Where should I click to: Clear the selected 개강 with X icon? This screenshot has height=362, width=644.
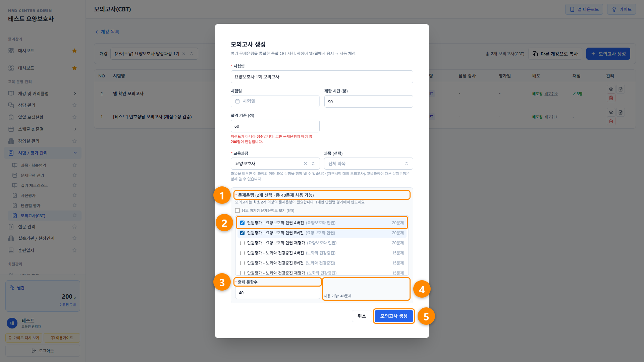coord(183,54)
